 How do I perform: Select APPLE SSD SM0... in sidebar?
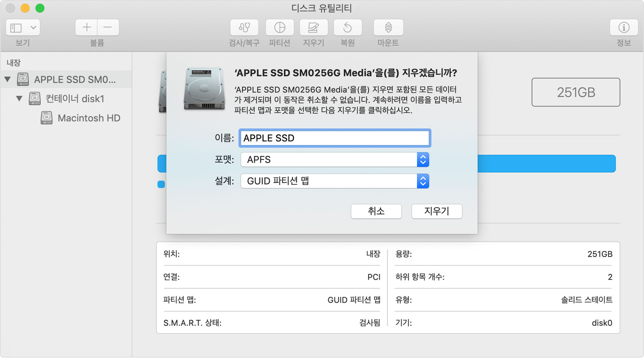coord(66,79)
